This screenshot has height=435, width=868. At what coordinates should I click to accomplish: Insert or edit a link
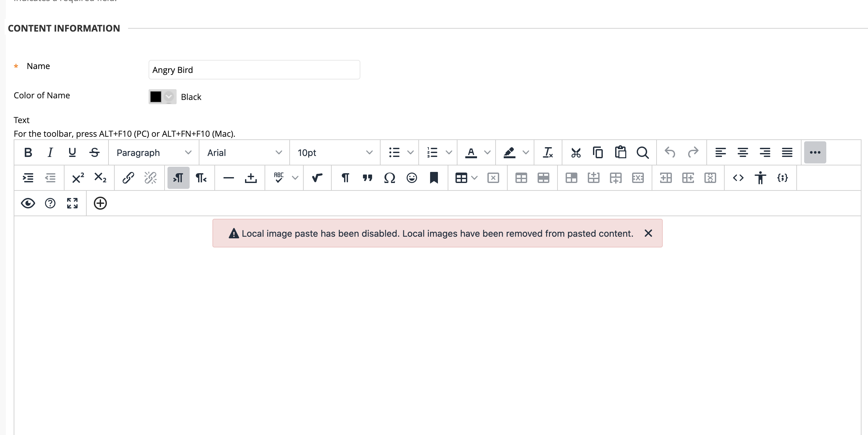click(128, 178)
